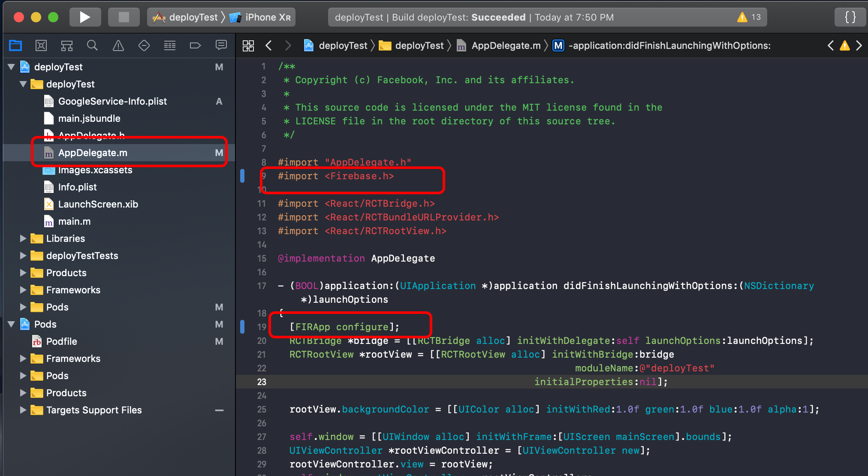
Task: Expand the Targets Support Files folder
Action: (23, 410)
